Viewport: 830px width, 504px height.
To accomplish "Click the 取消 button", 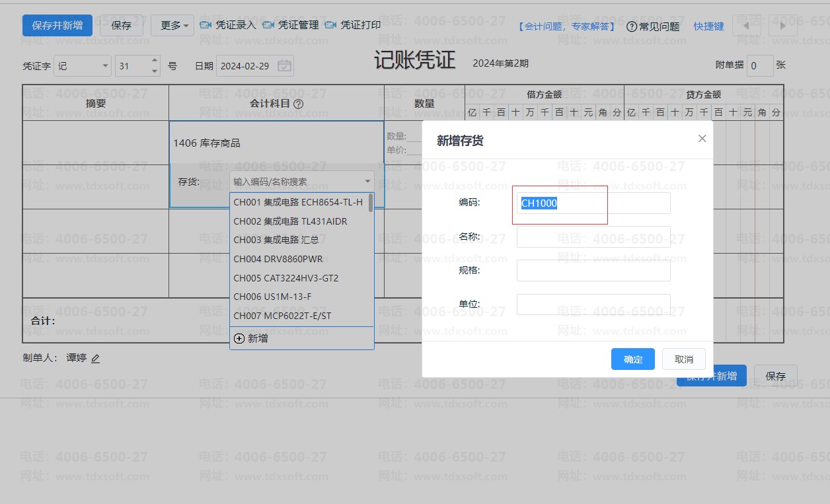I will tap(684, 359).
